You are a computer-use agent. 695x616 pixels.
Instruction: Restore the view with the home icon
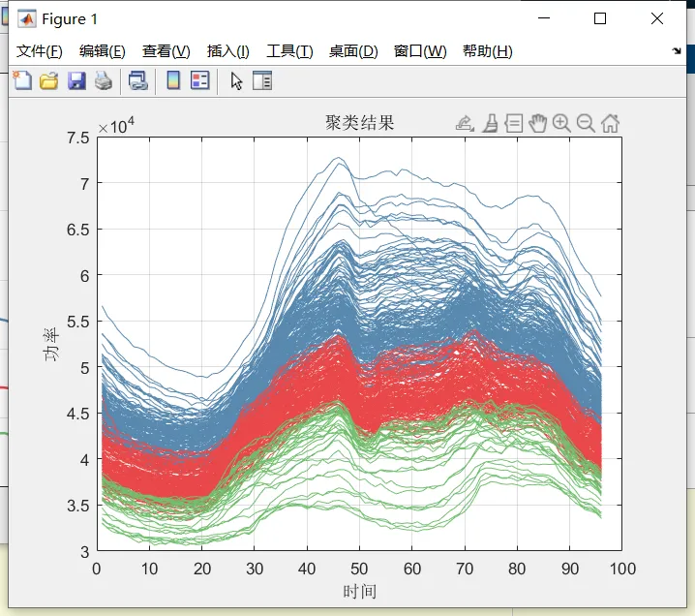(x=610, y=123)
